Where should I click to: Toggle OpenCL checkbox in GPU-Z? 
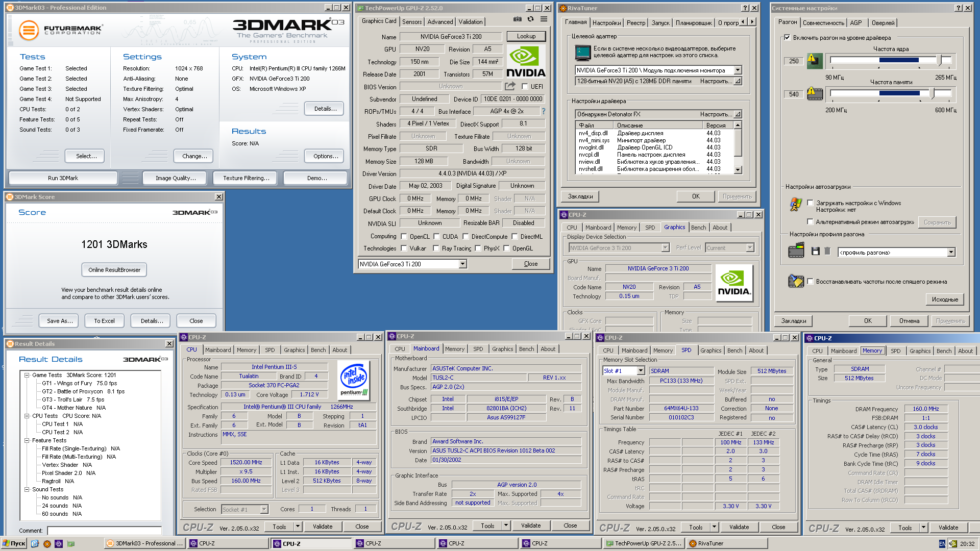[x=404, y=237]
